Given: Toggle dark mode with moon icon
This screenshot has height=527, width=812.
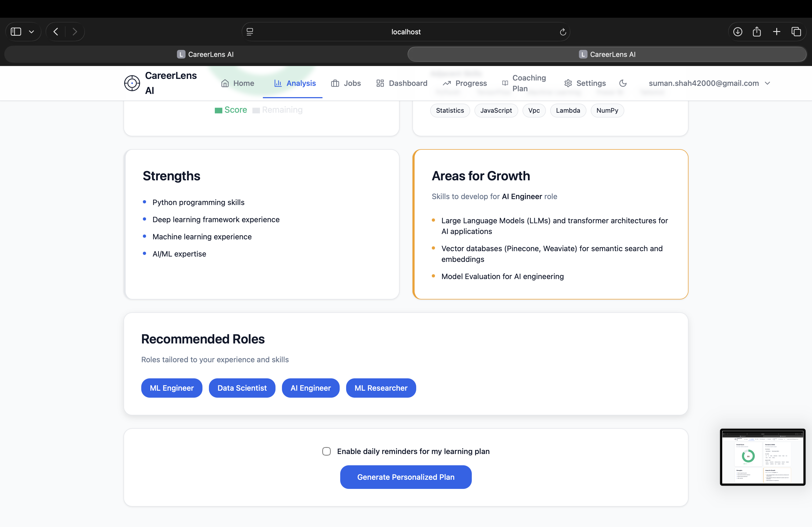Looking at the screenshot, I should pos(623,83).
